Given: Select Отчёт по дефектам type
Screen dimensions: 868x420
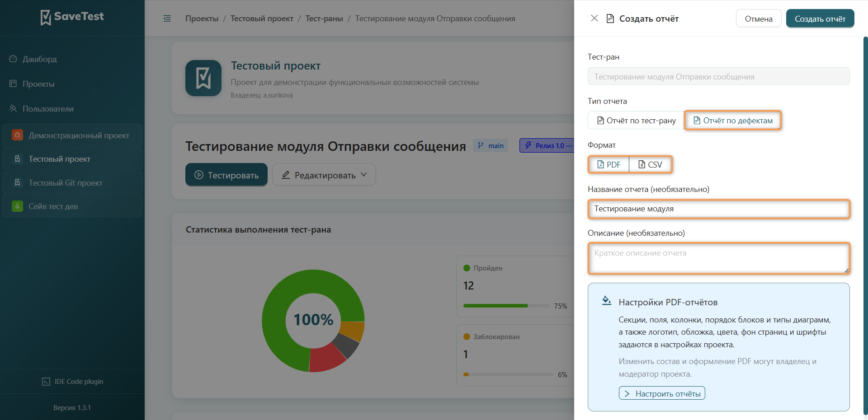Looking at the screenshot, I should pos(733,121).
